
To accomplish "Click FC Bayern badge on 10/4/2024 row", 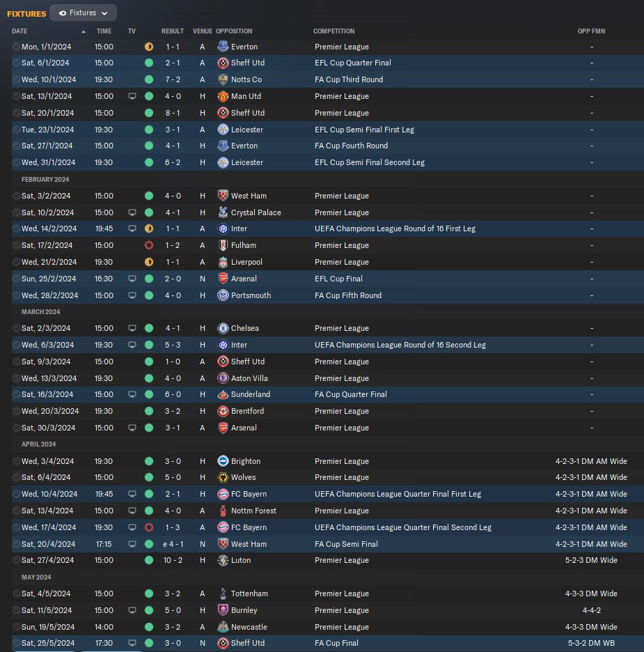I will [223, 494].
